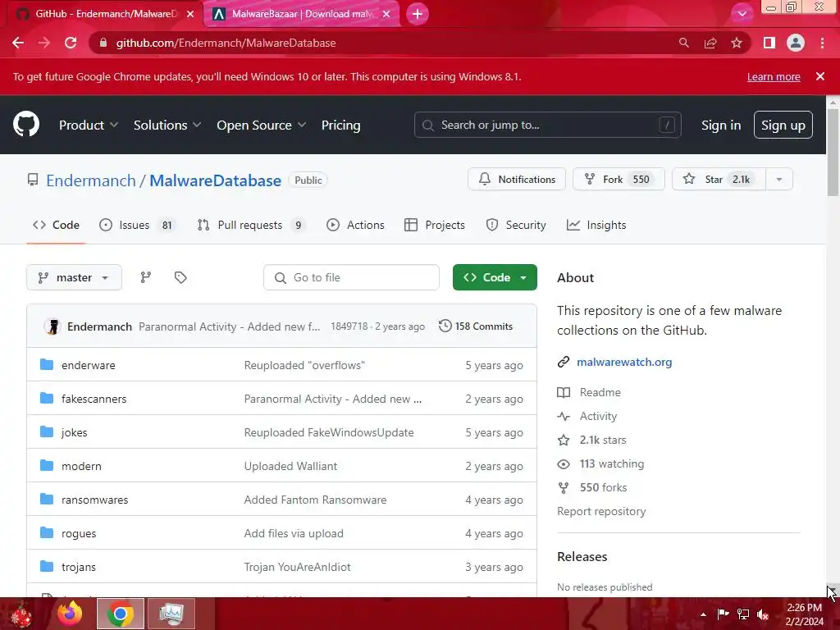Reload the page using refresh icon

pyautogui.click(x=71, y=43)
